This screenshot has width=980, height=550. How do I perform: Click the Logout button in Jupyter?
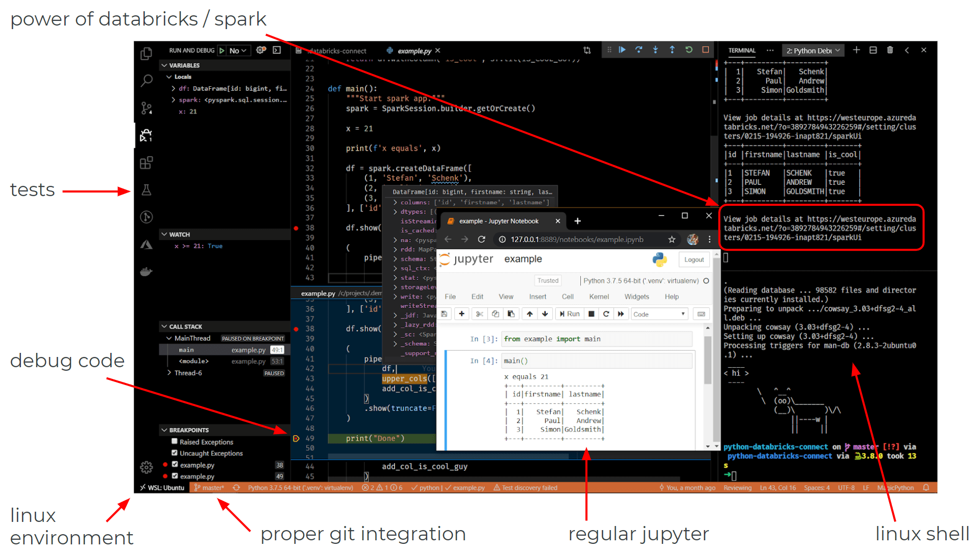(x=694, y=259)
